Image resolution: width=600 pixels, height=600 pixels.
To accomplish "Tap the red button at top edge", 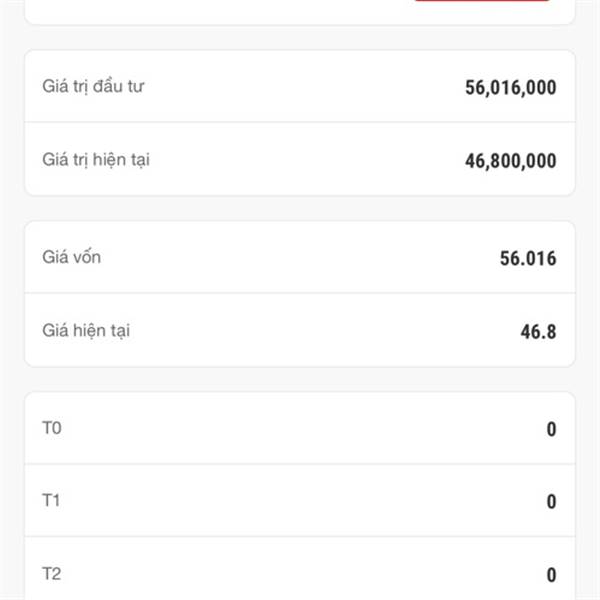I will [482, 1].
